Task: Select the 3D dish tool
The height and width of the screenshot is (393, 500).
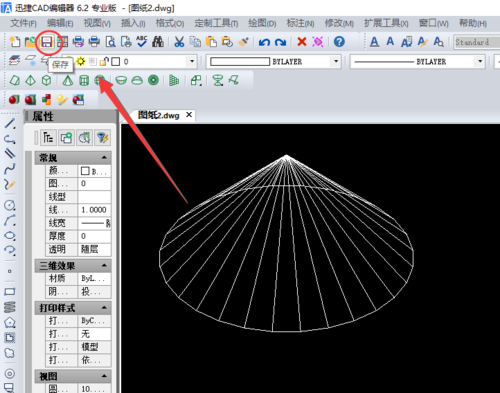Action: click(x=121, y=80)
